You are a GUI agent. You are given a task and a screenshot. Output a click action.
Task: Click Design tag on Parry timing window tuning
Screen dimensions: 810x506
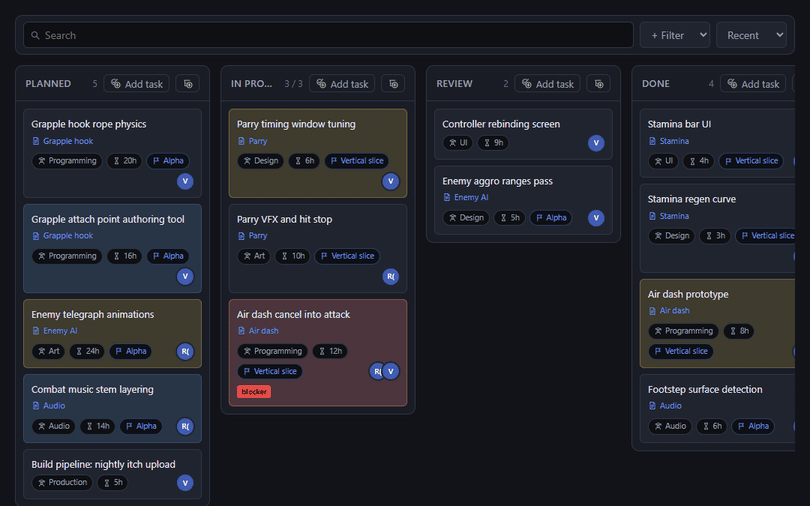coord(261,161)
